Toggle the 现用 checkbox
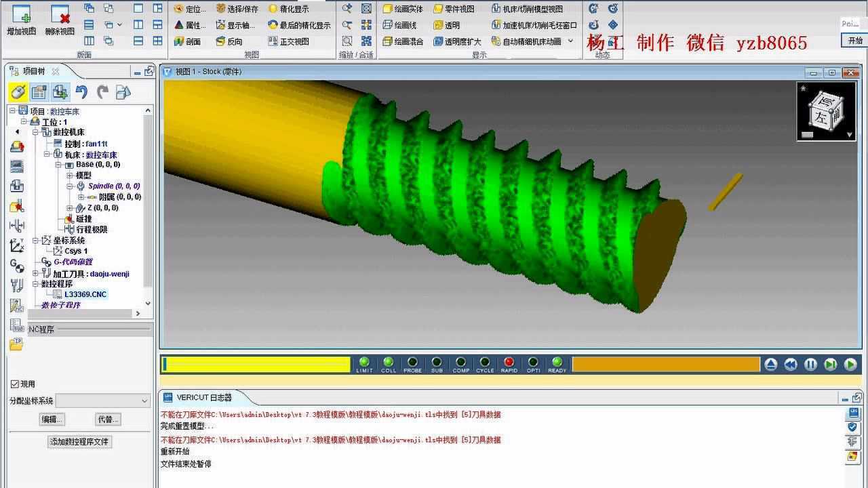Screen dimensions: 868x488 coord(15,384)
